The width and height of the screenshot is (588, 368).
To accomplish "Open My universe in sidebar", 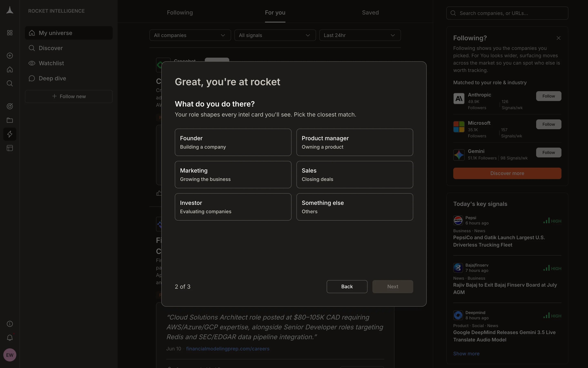I will 69,33.
